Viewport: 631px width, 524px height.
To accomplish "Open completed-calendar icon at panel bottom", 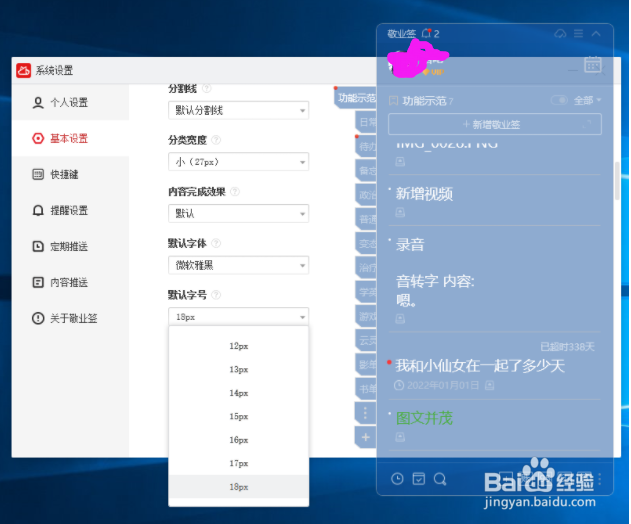I will click(419, 479).
